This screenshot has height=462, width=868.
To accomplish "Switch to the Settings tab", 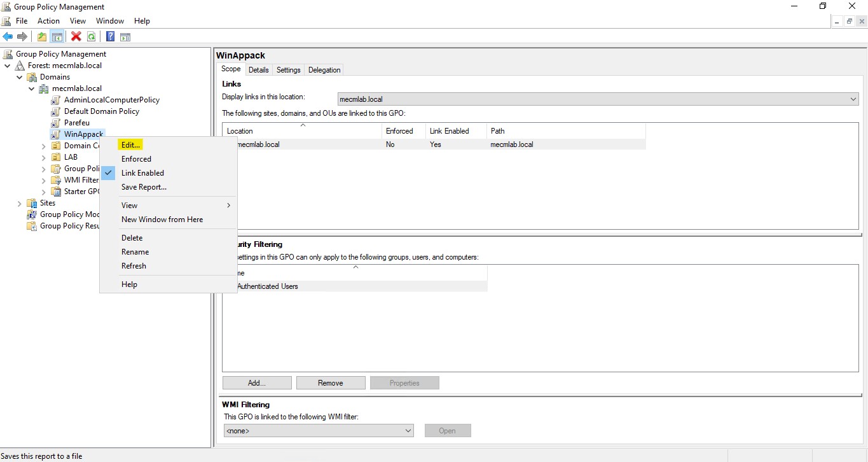I will [288, 69].
